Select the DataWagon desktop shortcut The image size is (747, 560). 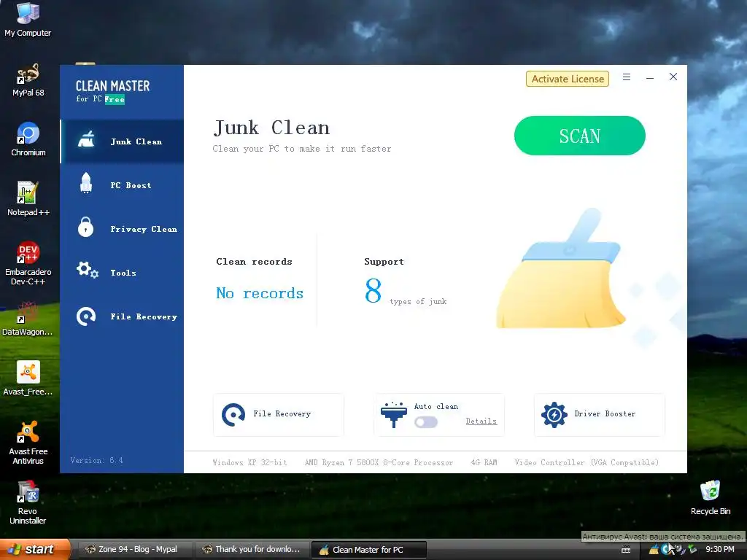click(28, 319)
